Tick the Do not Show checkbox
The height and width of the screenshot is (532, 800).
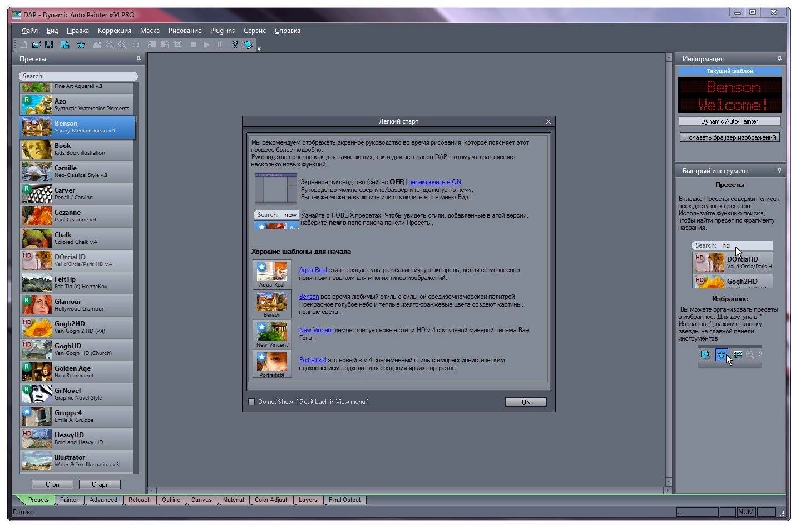coord(251,402)
